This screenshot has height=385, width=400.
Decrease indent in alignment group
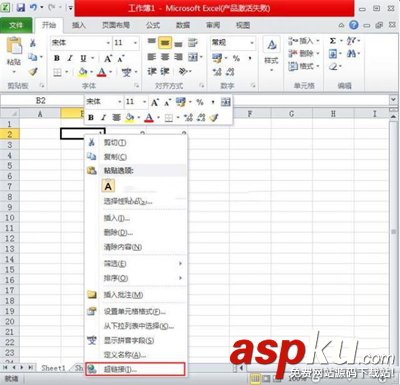(x=152, y=71)
